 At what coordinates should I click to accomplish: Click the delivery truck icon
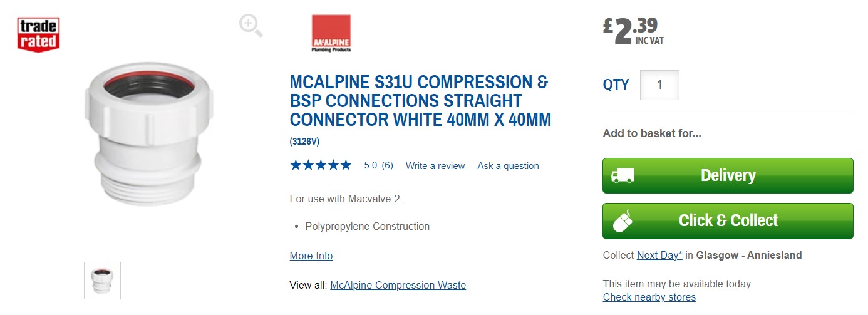(x=623, y=175)
